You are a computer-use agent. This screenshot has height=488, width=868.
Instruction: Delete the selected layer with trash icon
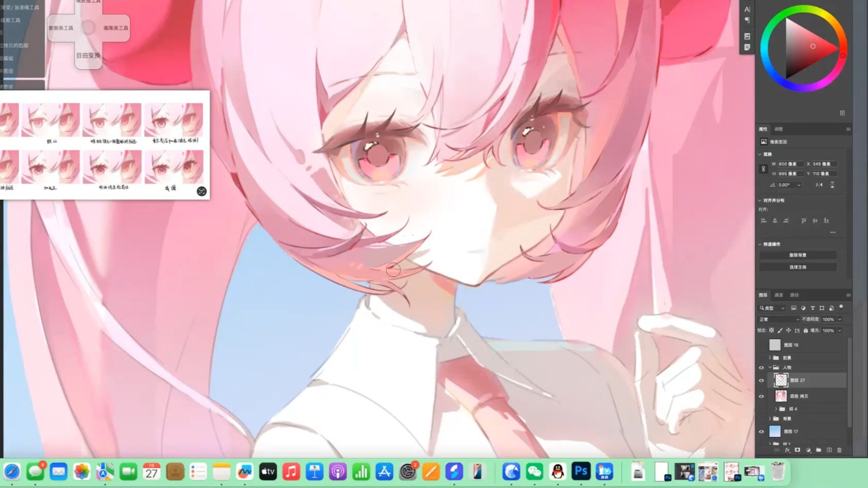point(839,450)
